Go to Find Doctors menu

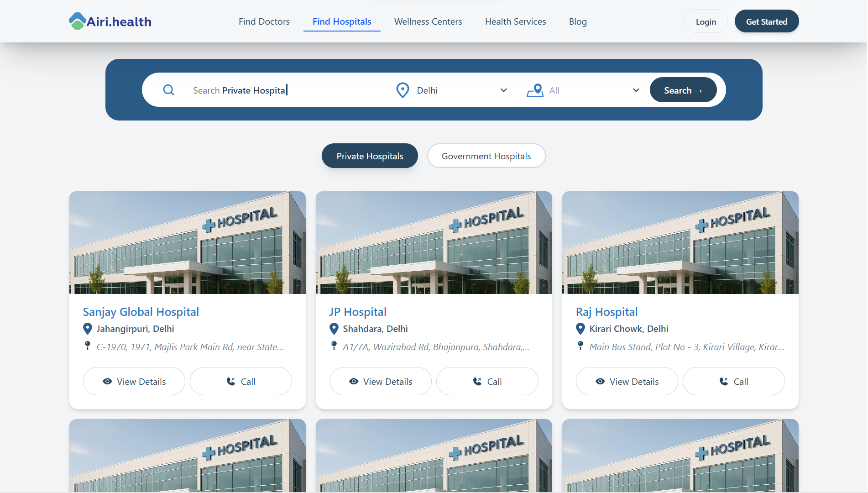pyautogui.click(x=264, y=21)
